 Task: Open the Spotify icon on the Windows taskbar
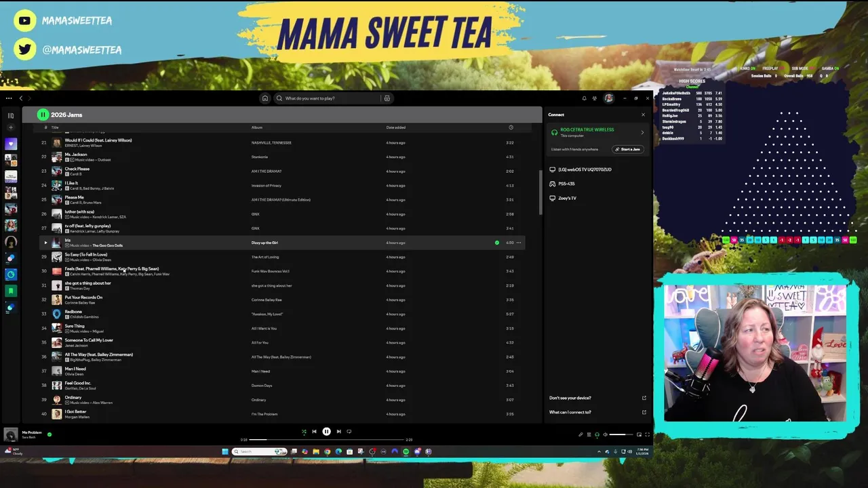click(406, 451)
